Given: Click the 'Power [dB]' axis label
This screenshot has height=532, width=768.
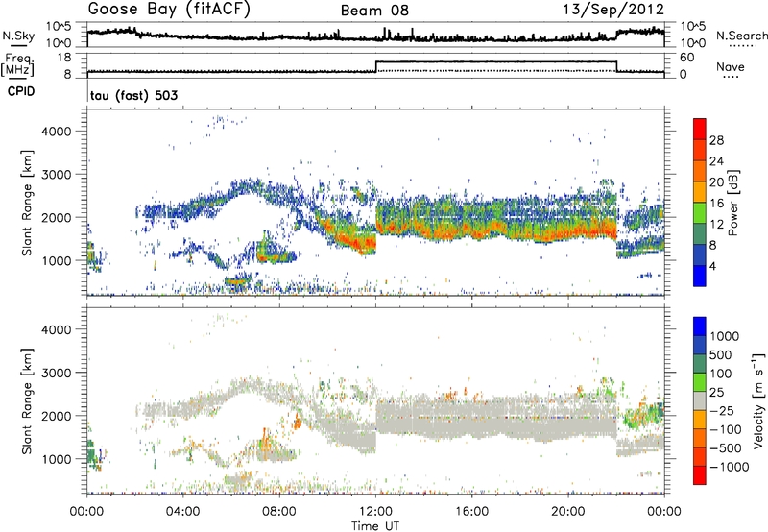Looking at the screenshot, I should tap(732, 203).
